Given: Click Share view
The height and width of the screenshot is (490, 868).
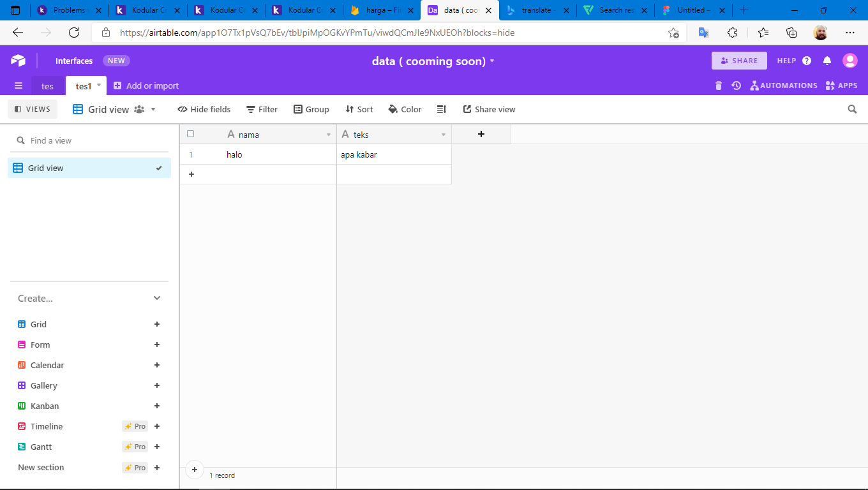Looking at the screenshot, I should 489,109.
